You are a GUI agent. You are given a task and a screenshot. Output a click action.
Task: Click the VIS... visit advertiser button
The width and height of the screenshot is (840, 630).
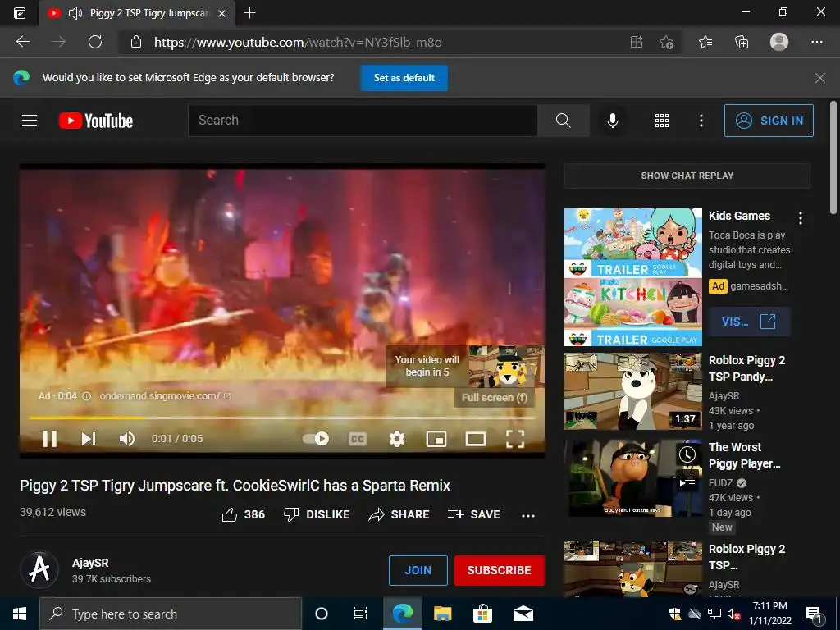coord(748,322)
